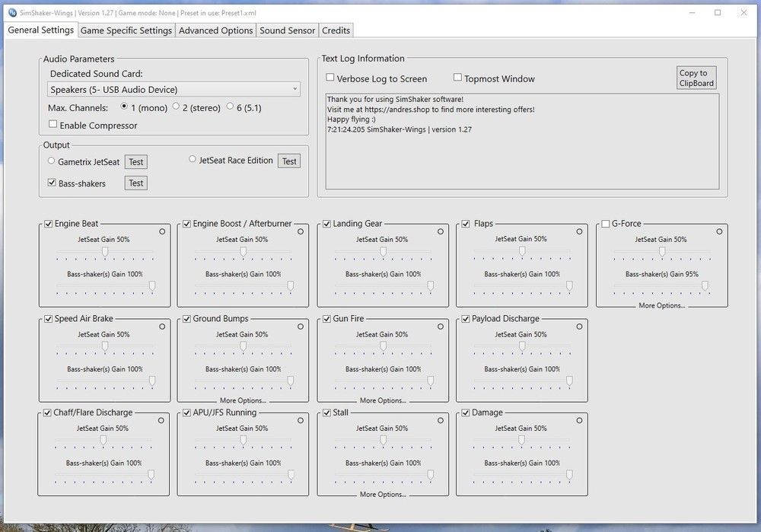Viewport: 761px width, 532px height.
Task: Click G-Force Bass-shaker Gain slider thumb
Action: click(705, 286)
